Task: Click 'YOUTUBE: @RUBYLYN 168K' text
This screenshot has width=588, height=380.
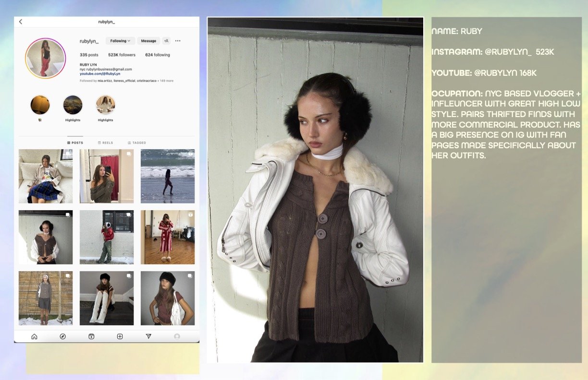Action: coord(484,73)
